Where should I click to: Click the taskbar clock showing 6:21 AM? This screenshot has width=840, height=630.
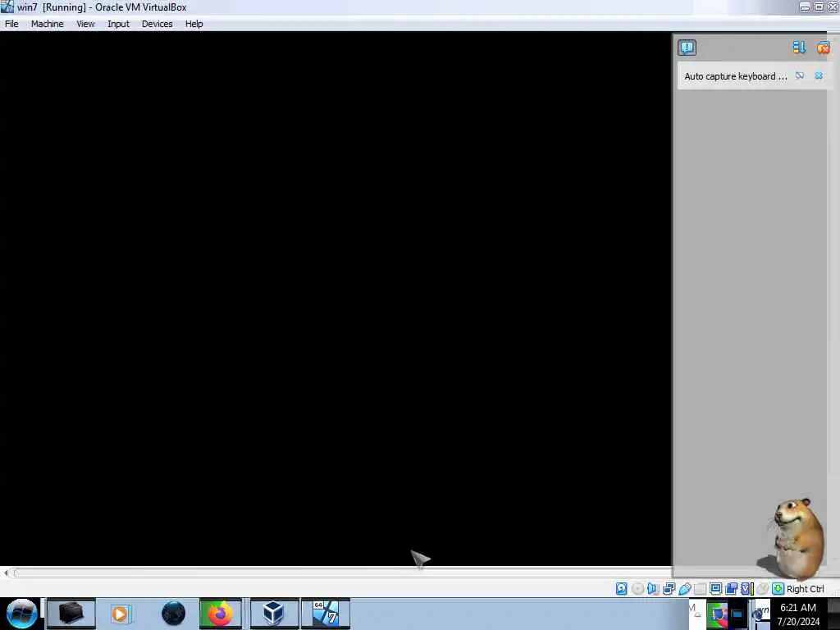pyautogui.click(x=798, y=614)
